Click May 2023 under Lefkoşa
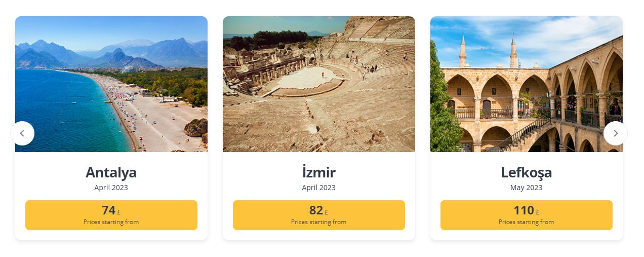 (x=527, y=188)
